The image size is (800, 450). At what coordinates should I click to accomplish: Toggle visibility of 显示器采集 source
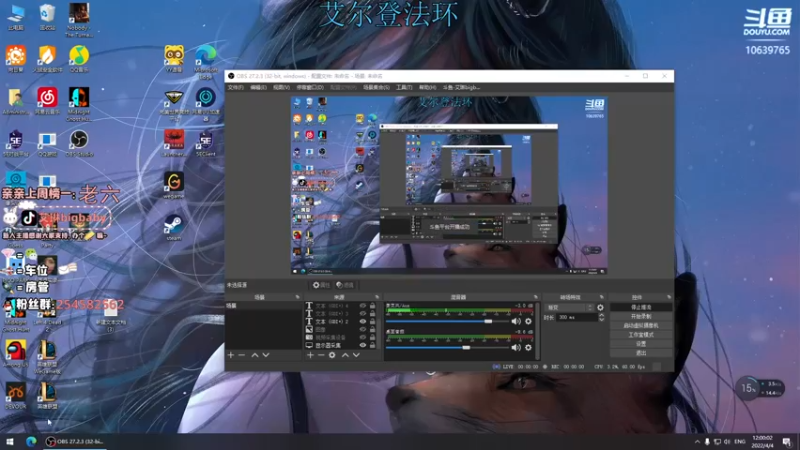point(363,345)
